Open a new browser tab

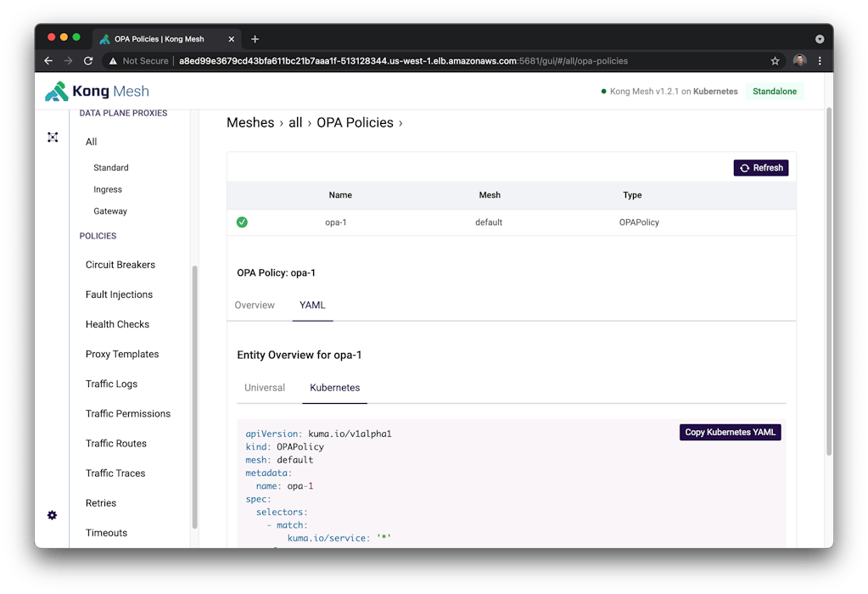pos(255,39)
